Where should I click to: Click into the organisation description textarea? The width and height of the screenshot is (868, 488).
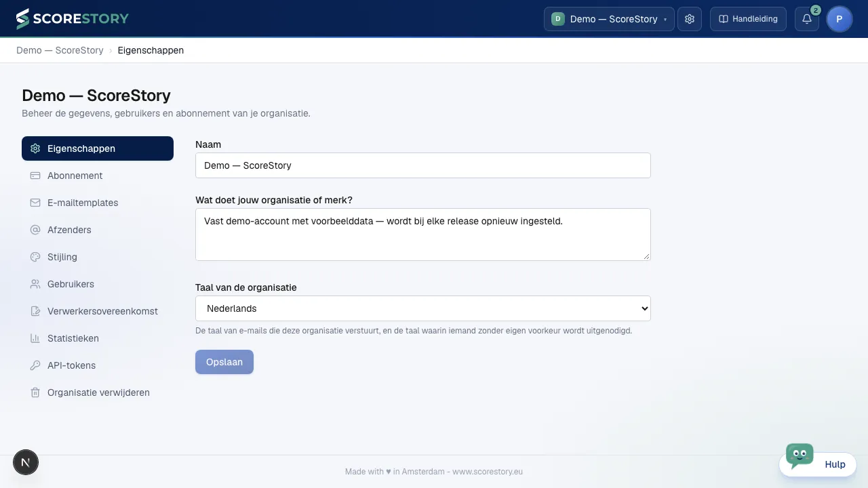[423, 235]
